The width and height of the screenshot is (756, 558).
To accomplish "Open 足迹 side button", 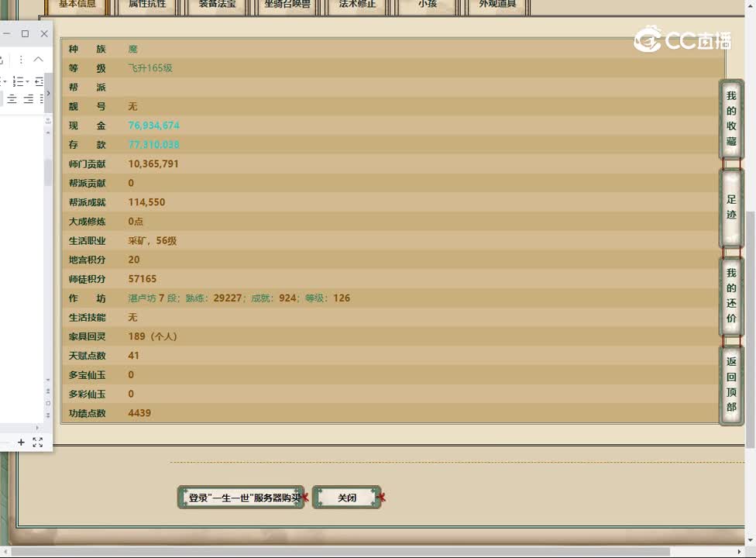I will pyautogui.click(x=731, y=208).
